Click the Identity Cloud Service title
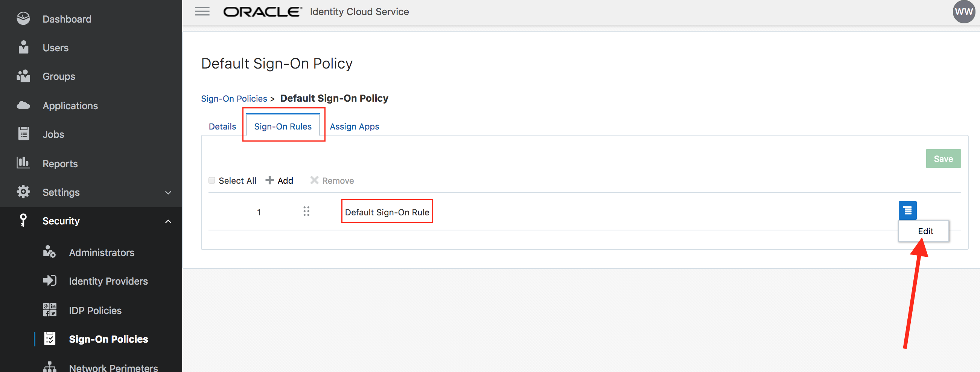This screenshot has width=980, height=372. (359, 12)
